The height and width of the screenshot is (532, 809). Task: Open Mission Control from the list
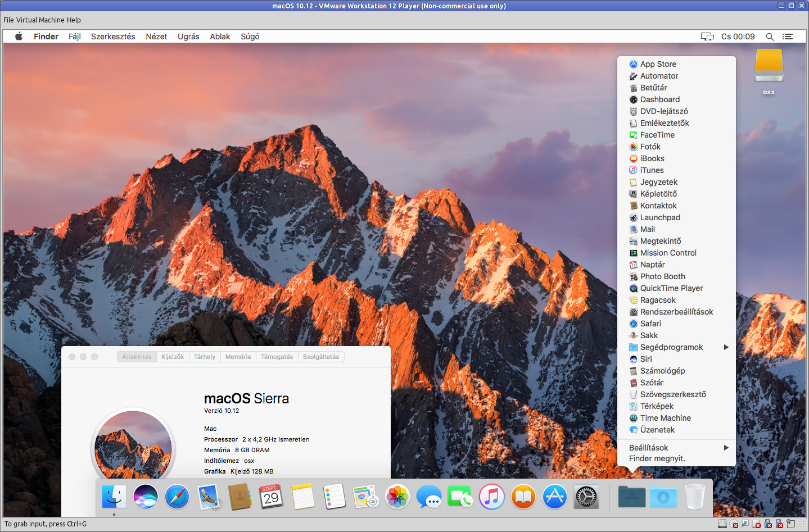pos(676,253)
